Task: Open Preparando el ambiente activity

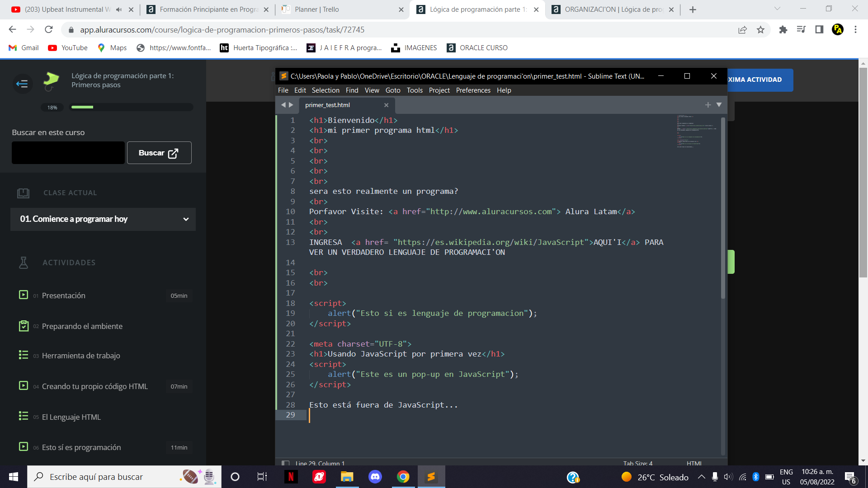Action: 82,326
